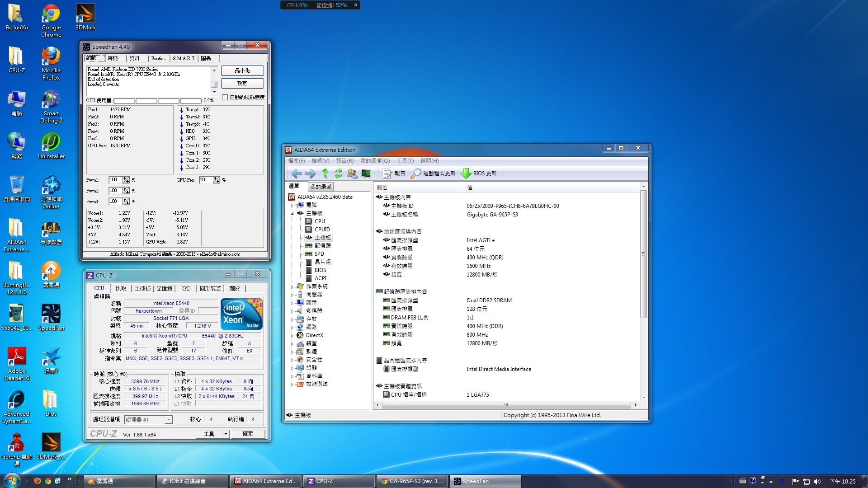Click AIDA64 green up-level arrow icon

(325, 174)
